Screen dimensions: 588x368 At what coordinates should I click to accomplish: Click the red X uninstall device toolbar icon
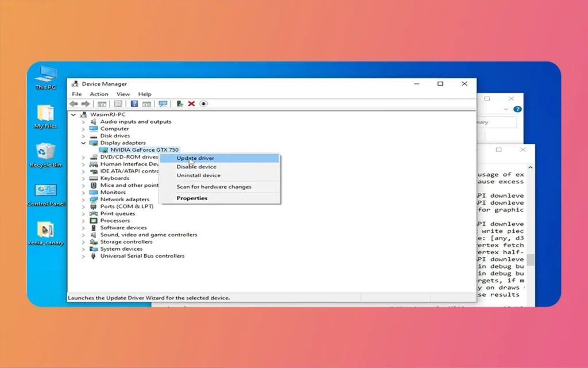[x=191, y=104]
